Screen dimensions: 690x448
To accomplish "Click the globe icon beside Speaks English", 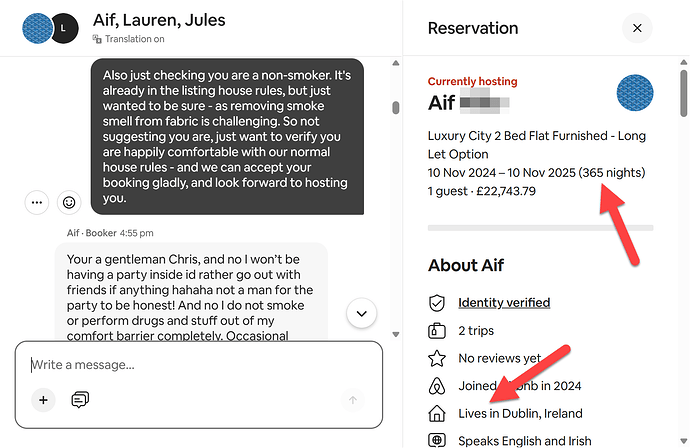I will (436, 440).
